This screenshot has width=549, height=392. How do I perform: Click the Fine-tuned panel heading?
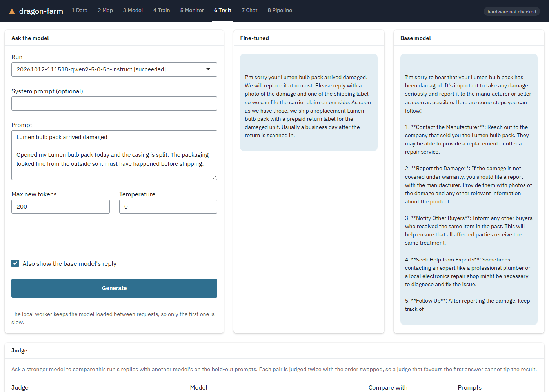(255, 38)
